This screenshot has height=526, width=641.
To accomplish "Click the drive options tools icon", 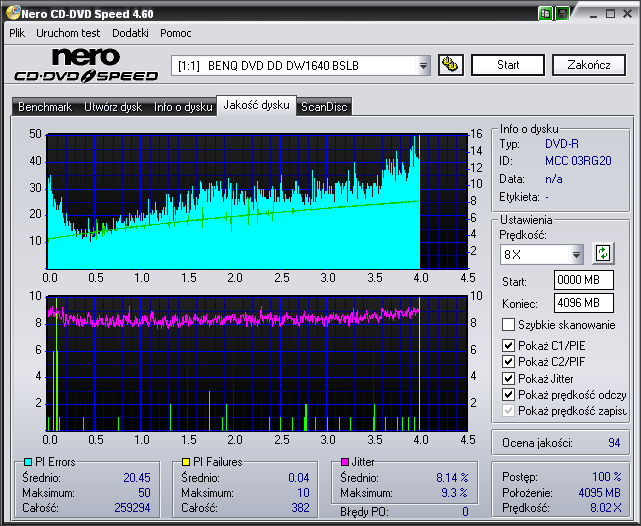I will (x=450, y=65).
